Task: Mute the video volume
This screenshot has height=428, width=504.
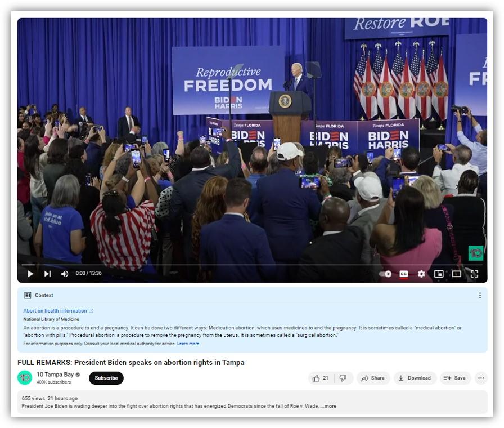Action: [x=65, y=274]
